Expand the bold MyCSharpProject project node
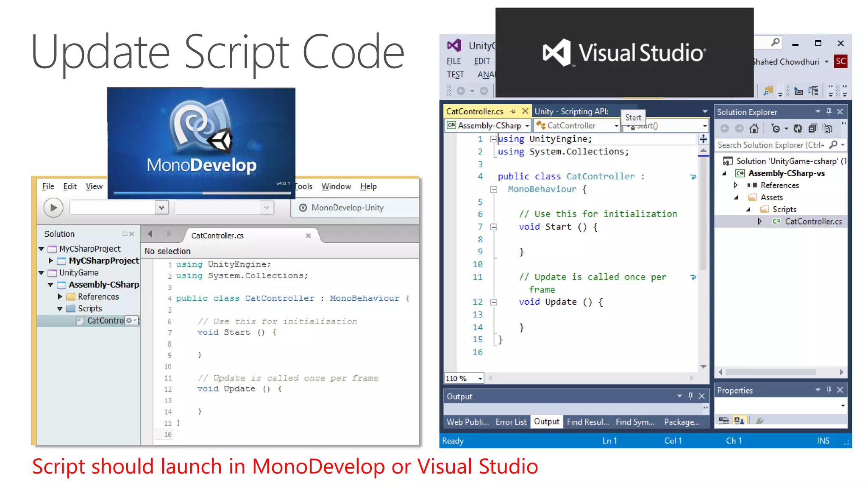This screenshot has height=488, width=868. (x=50, y=261)
